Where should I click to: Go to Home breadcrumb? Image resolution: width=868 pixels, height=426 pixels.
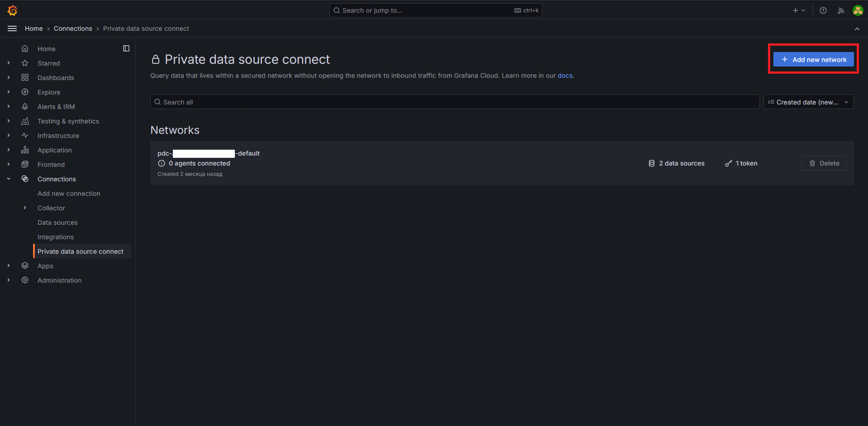[x=34, y=28]
